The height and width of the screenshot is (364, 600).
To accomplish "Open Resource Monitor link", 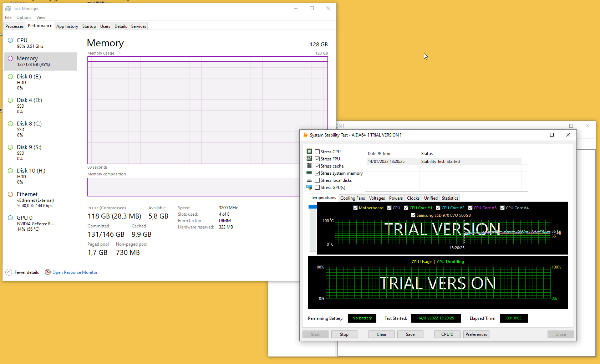I will tap(75, 272).
